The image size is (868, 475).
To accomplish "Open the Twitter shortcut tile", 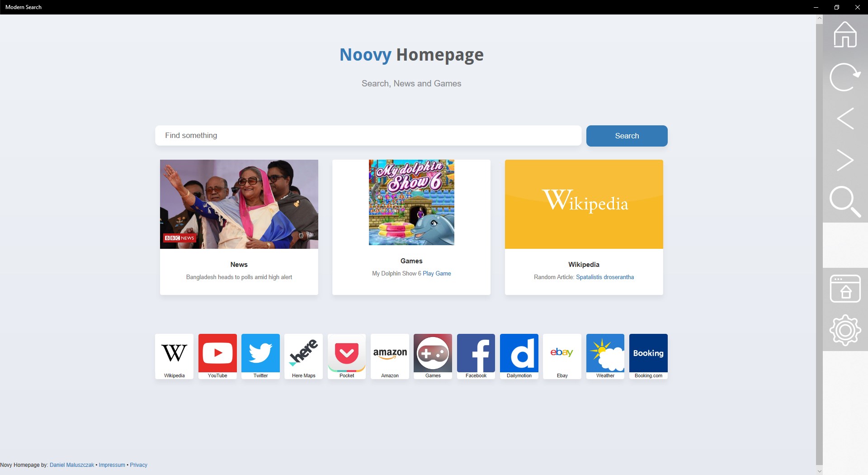I will (260, 356).
